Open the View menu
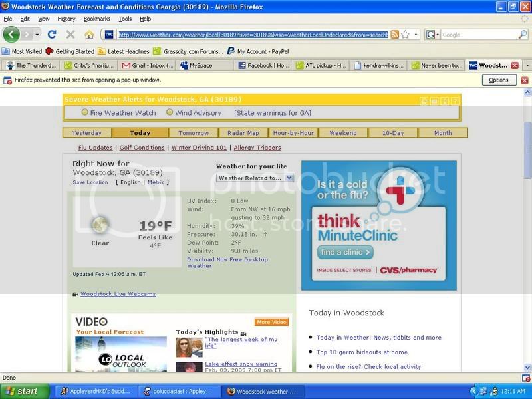Image resolution: width=532 pixels, height=399 pixels. (x=43, y=19)
